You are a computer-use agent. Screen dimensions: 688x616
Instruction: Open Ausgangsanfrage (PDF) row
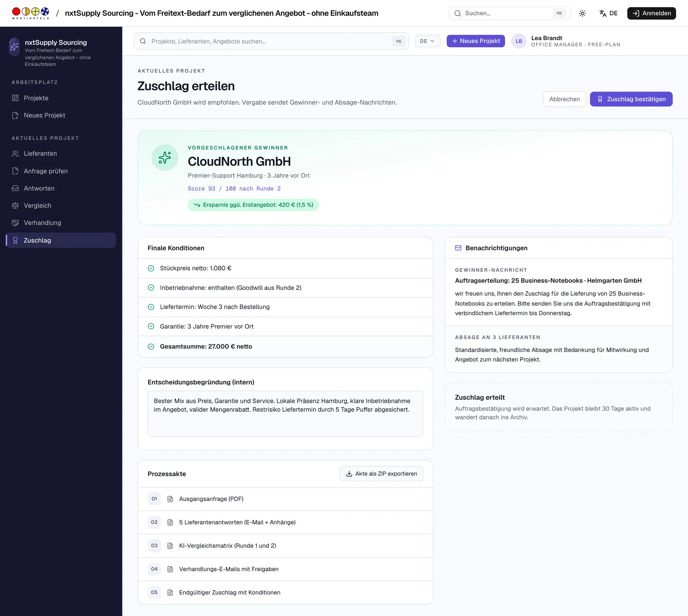coord(285,499)
